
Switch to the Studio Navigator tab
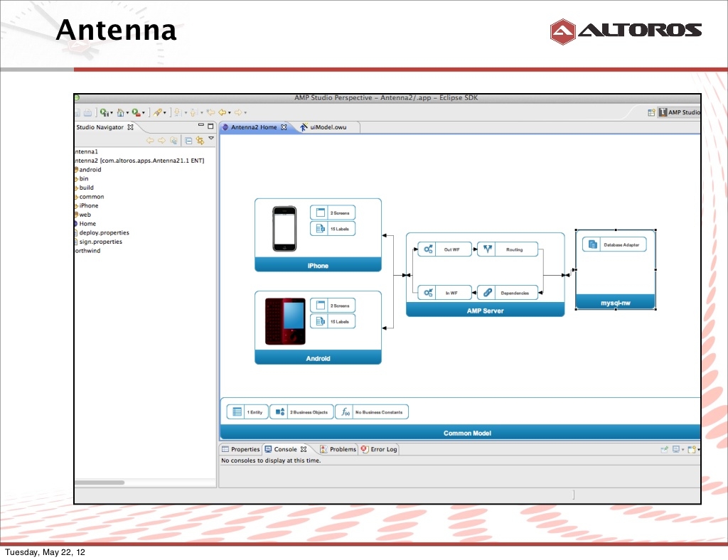(x=100, y=127)
